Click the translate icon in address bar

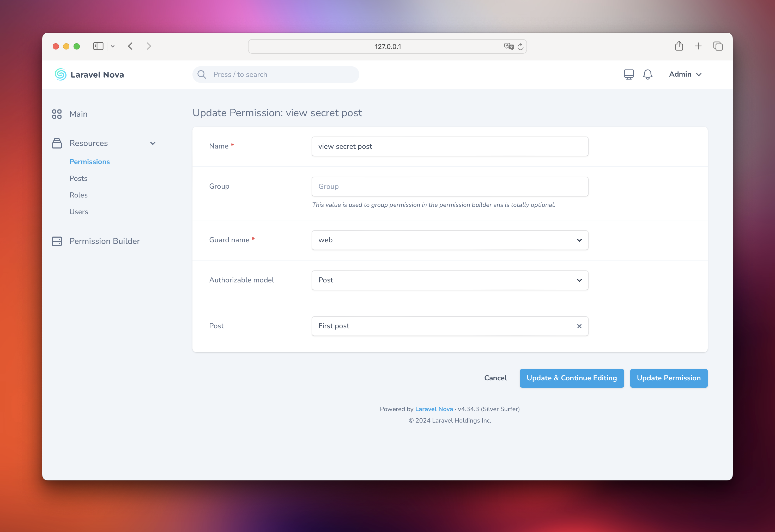509,46
